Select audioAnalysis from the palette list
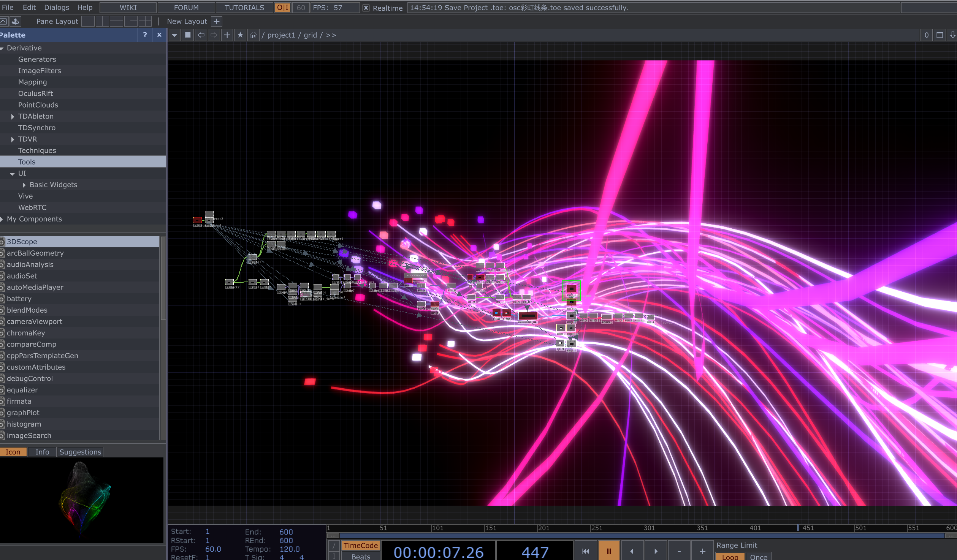The height and width of the screenshot is (560, 957). tap(30, 264)
